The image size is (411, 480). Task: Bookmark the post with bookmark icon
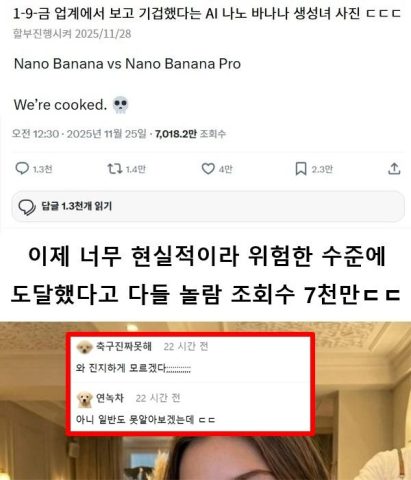(301, 169)
